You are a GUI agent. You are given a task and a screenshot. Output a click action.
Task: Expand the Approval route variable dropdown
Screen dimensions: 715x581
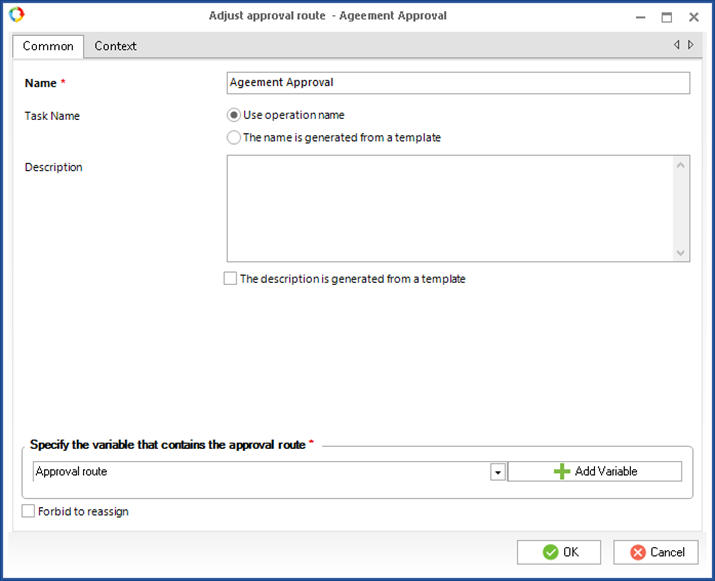pyautogui.click(x=497, y=472)
